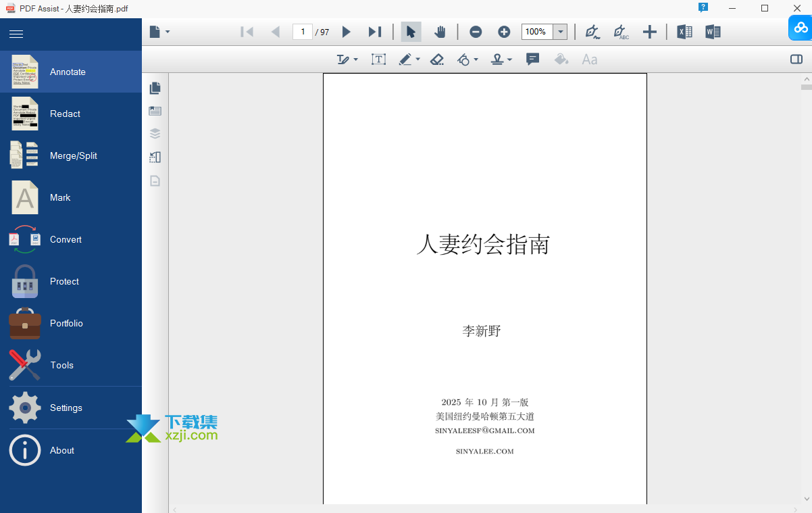Open the zoom level dropdown
Image resolution: width=812 pixels, height=513 pixels.
560,32
